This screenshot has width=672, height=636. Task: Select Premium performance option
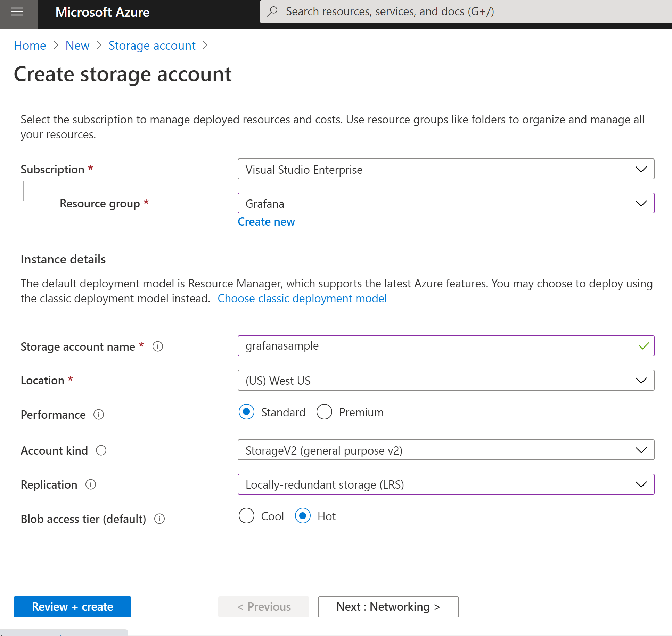pos(324,412)
